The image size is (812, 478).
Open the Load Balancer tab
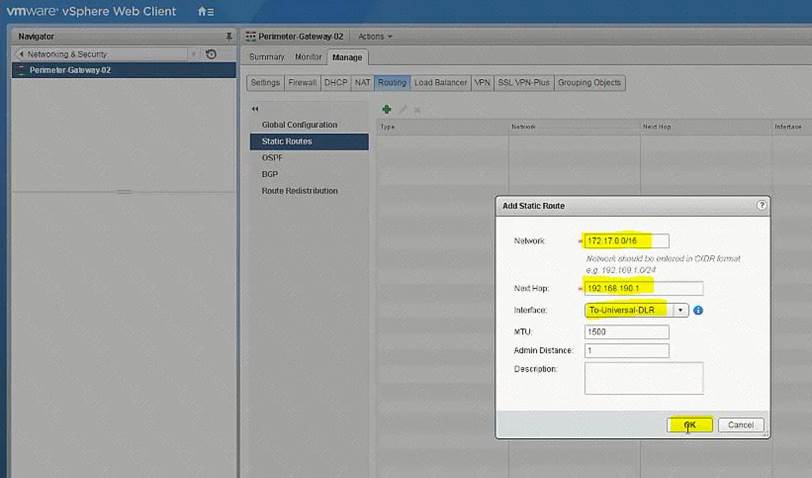(x=440, y=82)
